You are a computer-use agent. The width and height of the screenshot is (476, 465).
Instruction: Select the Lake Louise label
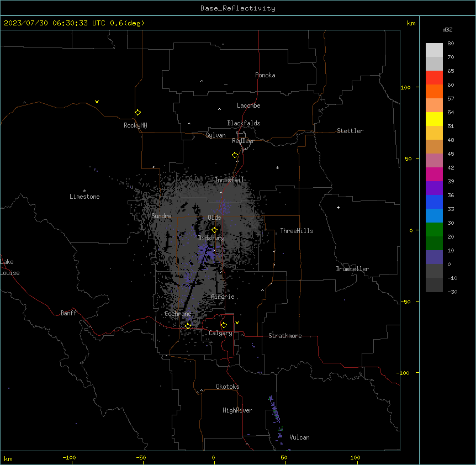[10, 267]
